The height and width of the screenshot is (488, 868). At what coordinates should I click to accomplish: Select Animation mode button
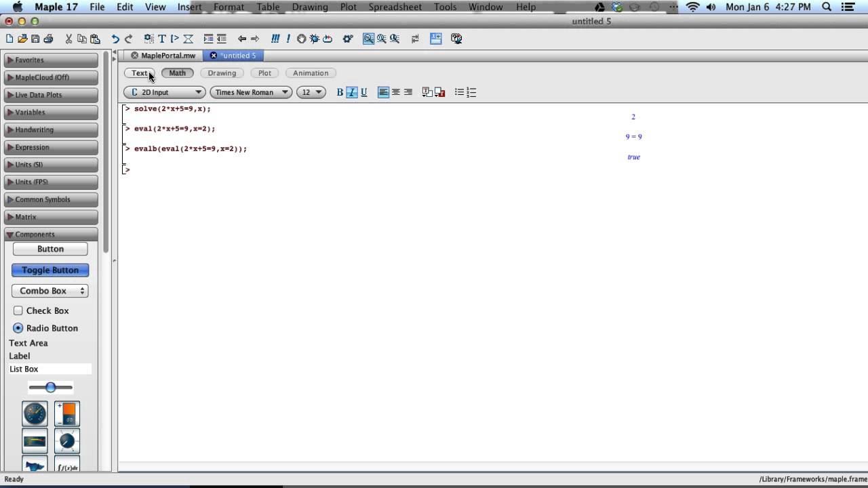pyautogui.click(x=311, y=73)
